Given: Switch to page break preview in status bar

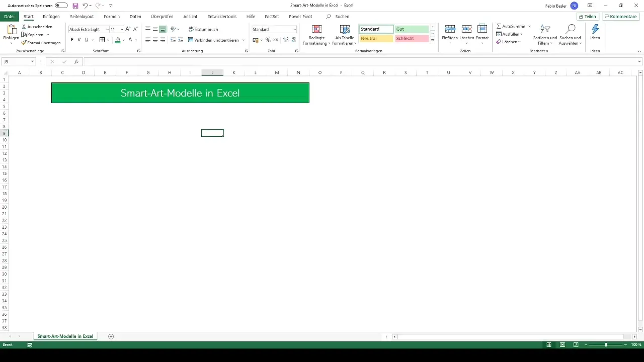Looking at the screenshot, I should click(x=575, y=345).
